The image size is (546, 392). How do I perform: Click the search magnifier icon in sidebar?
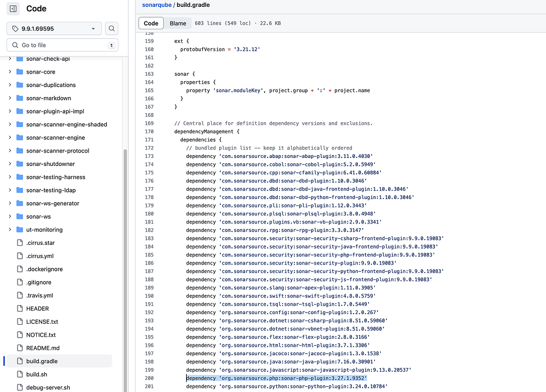[111, 29]
